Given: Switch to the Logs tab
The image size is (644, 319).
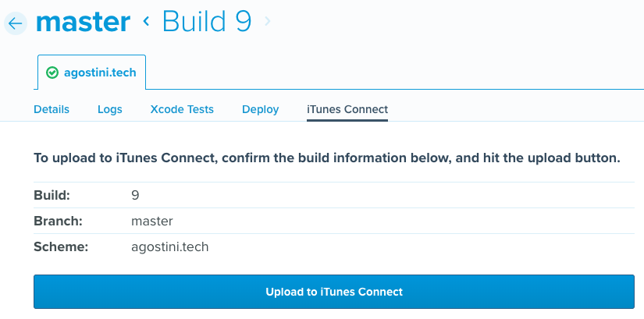Looking at the screenshot, I should click(x=110, y=109).
